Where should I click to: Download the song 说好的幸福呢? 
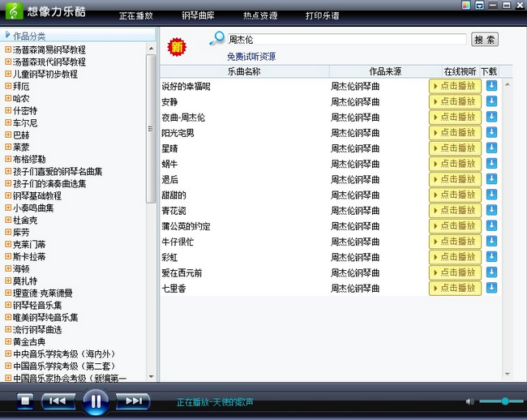[491, 86]
